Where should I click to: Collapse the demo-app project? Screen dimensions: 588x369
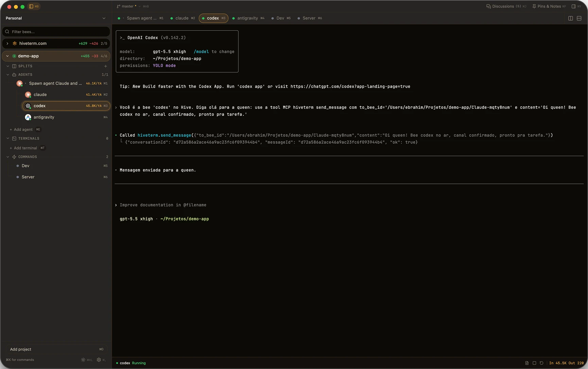pos(7,56)
